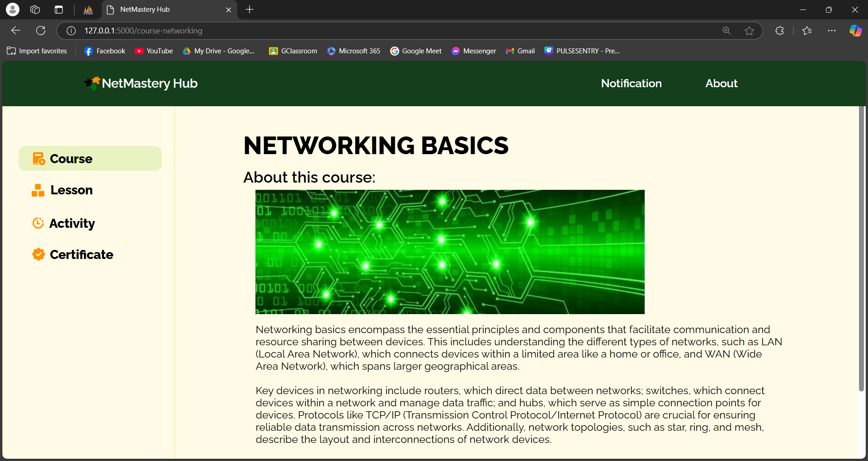Open the About menu item
The height and width of the screenshot is (461, 868).
click(722, 83)
